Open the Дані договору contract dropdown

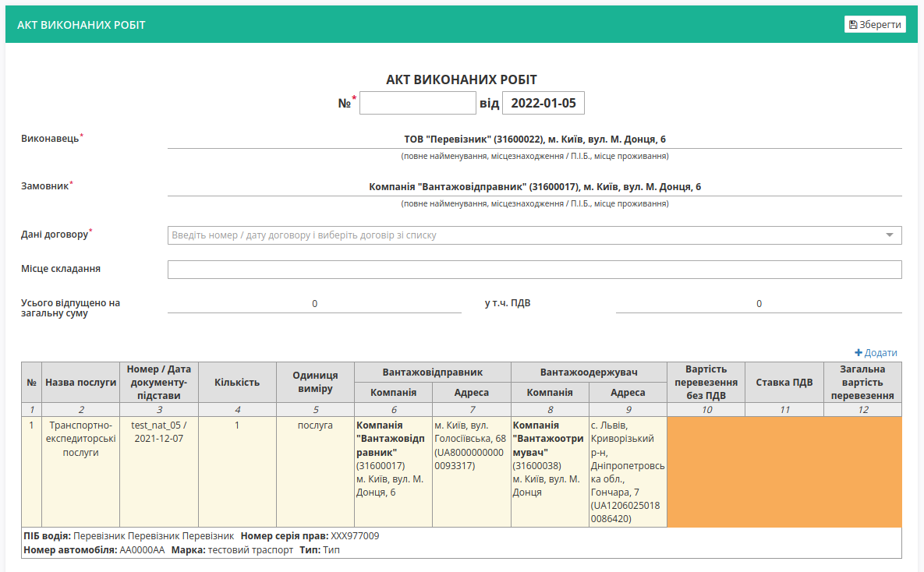click(x=534, y=235)
